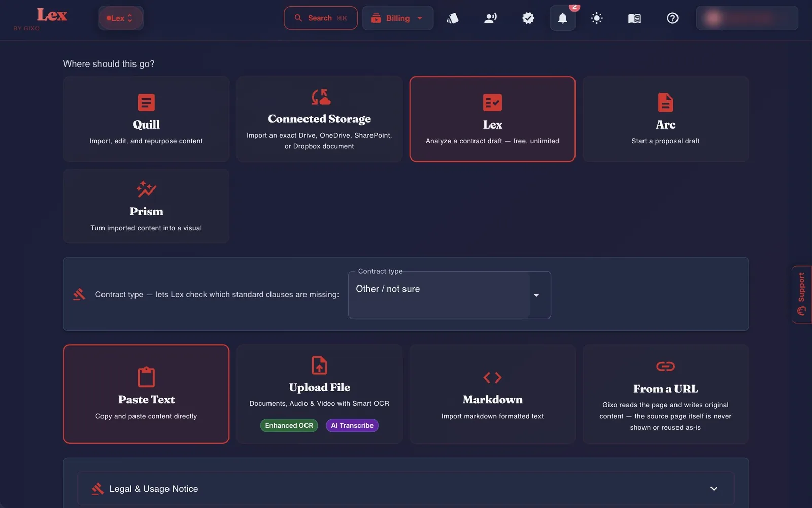812x508 pixels.
Task: Click the Legal & Usage Notice gavel icon
Action: point(97,489)
